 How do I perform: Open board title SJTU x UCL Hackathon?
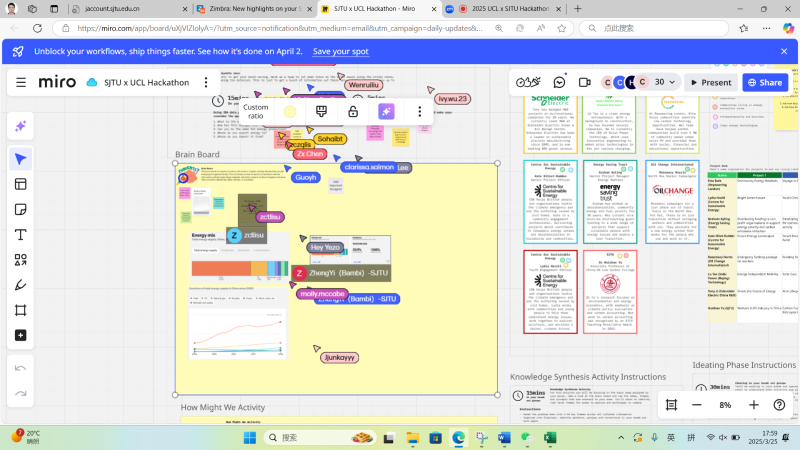tap(146, 83)
